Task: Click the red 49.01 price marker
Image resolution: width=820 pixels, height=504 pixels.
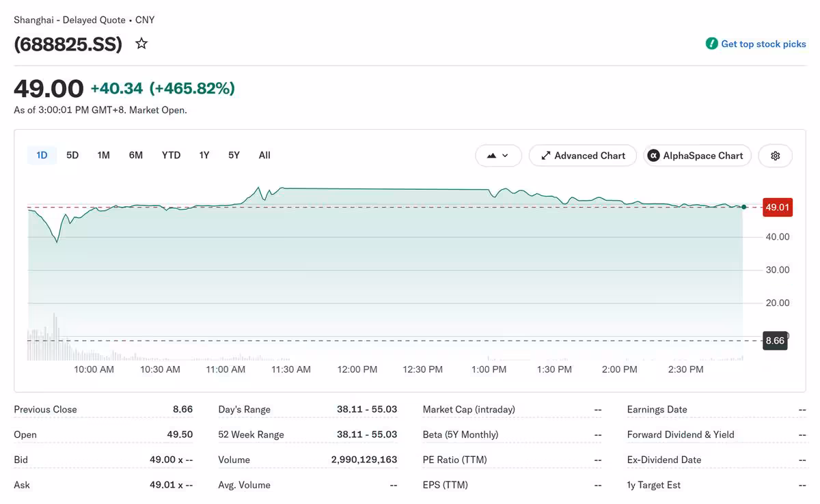Action: [x=778, y=207]
